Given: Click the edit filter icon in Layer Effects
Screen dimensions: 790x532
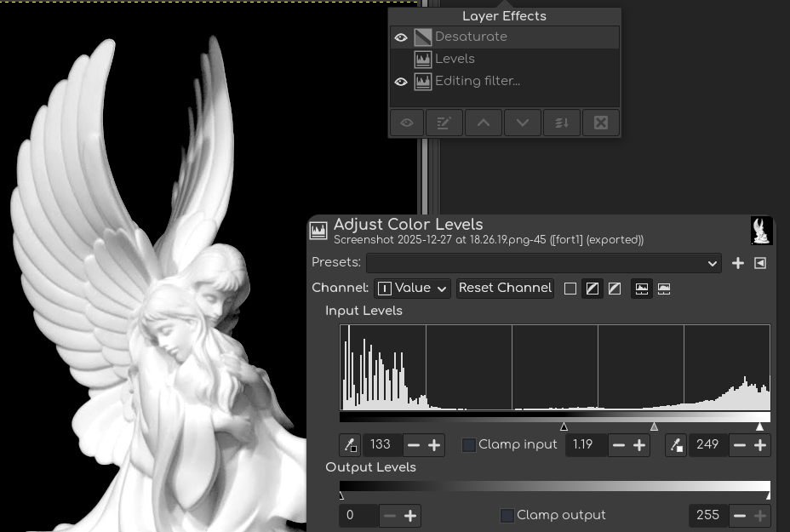Looking at the screenshot, I should pyautogui.click(x=444, y=123).
